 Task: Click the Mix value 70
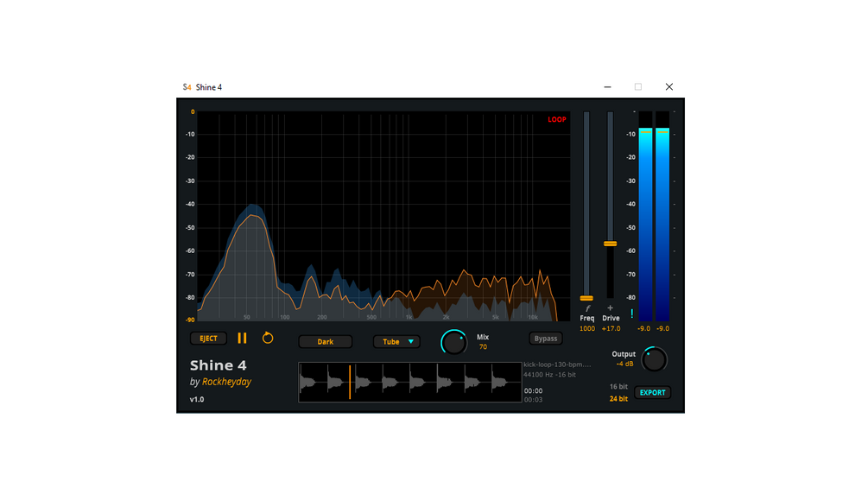[x=483, y=347]
